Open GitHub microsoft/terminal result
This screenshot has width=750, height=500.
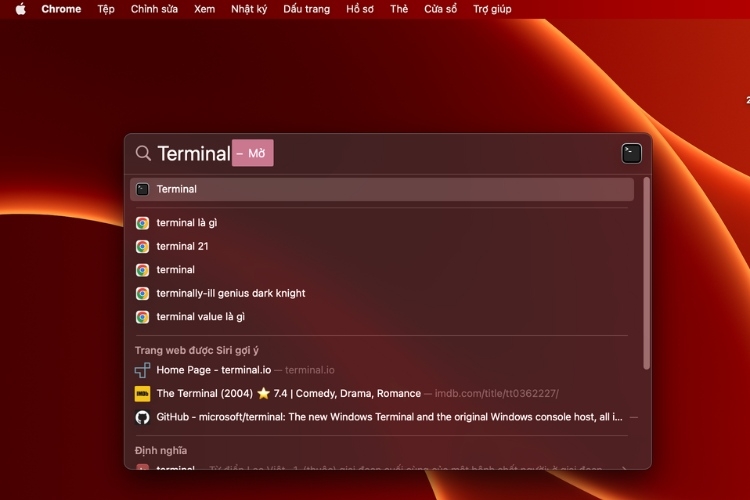382,417
